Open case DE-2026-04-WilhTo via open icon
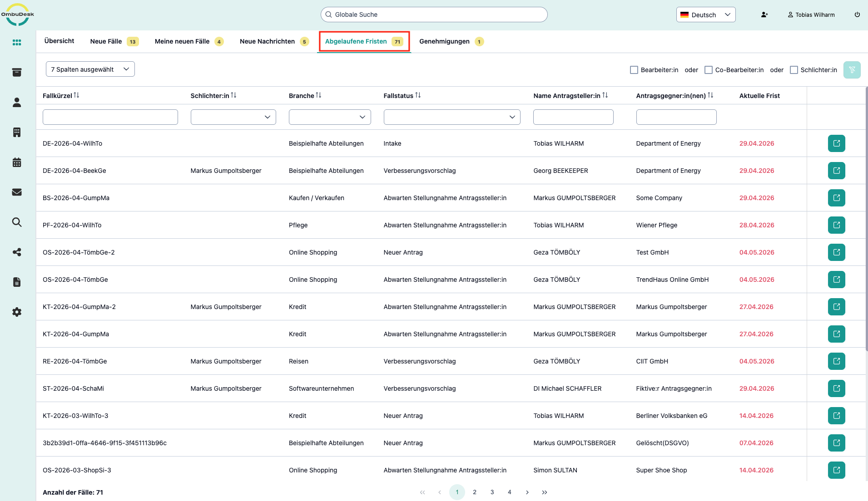The image size is (868, 501). tap(836, 143)
